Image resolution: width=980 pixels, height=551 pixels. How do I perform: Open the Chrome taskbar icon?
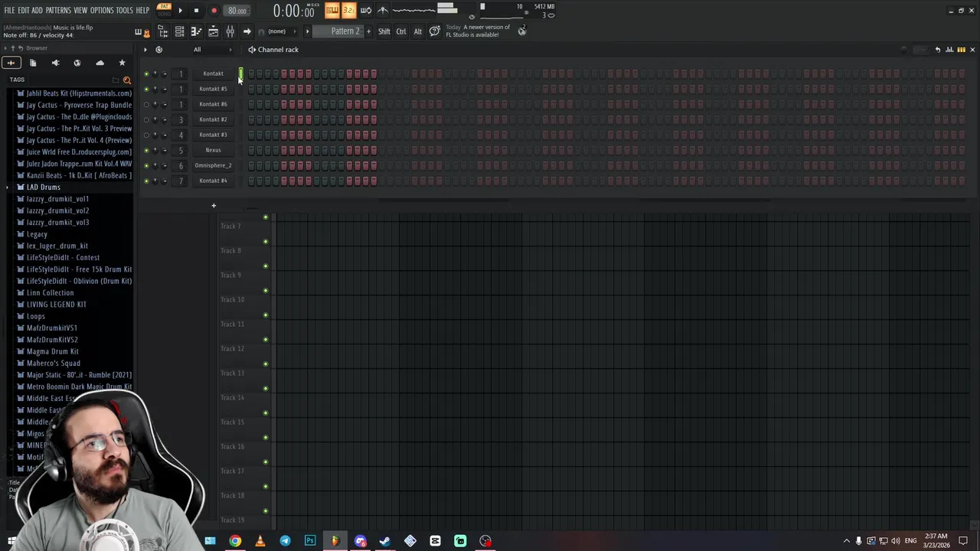point(235,541)
